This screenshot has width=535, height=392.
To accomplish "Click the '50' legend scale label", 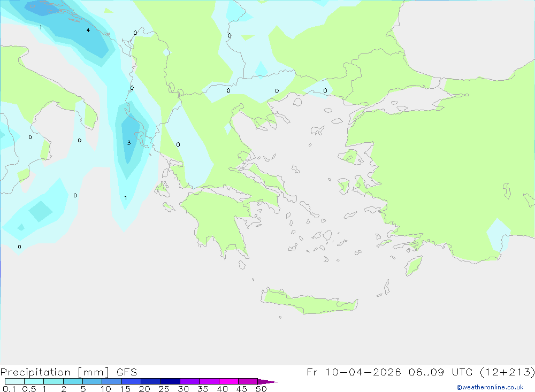I will point(261,389).
